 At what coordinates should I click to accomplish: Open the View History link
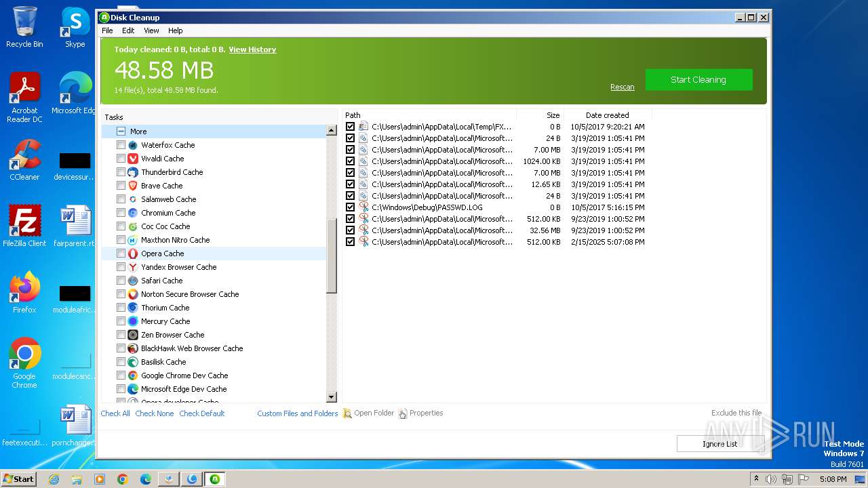pyautogui.click(x=252, y=49)
